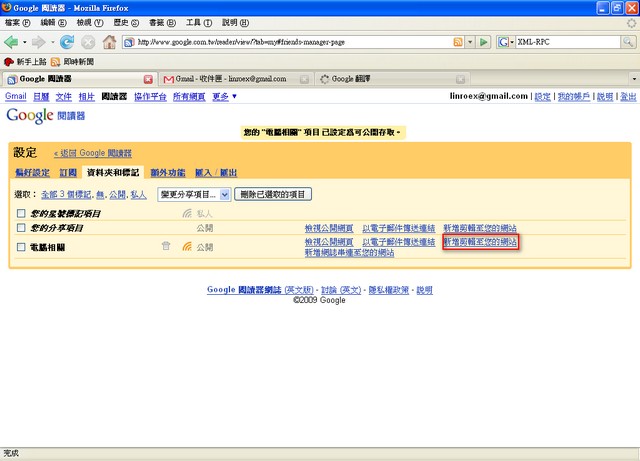
Task: Open the Gmail link in top navigation
Action: [16, 96]
